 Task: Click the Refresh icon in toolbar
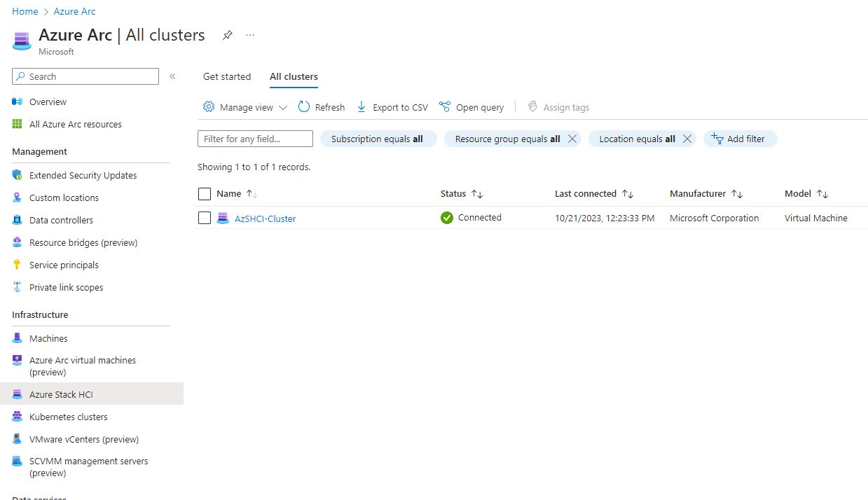(304, 107)
